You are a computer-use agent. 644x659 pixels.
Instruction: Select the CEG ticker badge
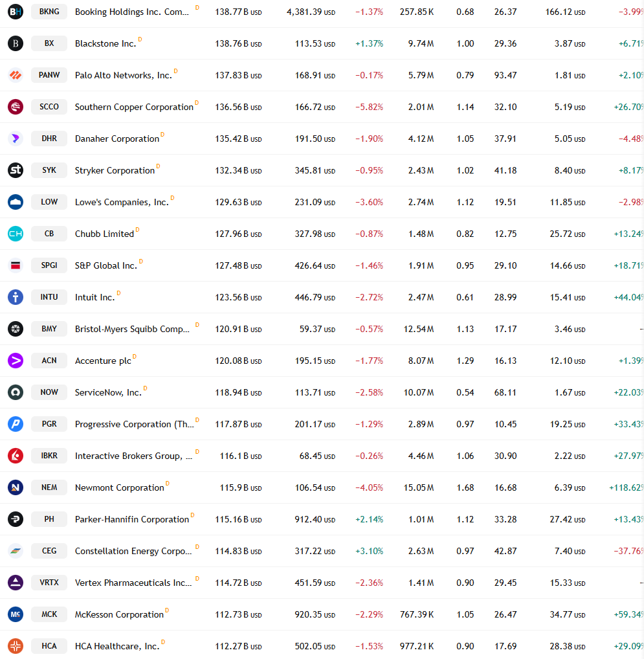pos(49,551)
